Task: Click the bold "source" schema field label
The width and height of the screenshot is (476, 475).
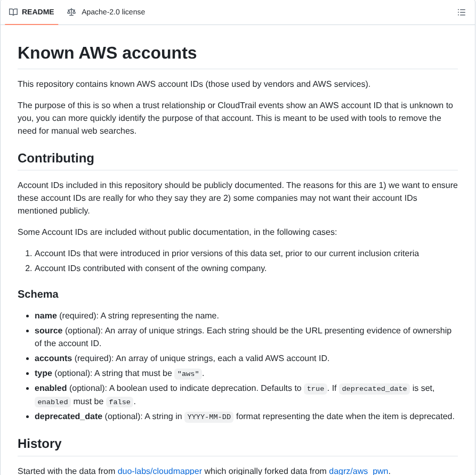Action: [48, 330]
